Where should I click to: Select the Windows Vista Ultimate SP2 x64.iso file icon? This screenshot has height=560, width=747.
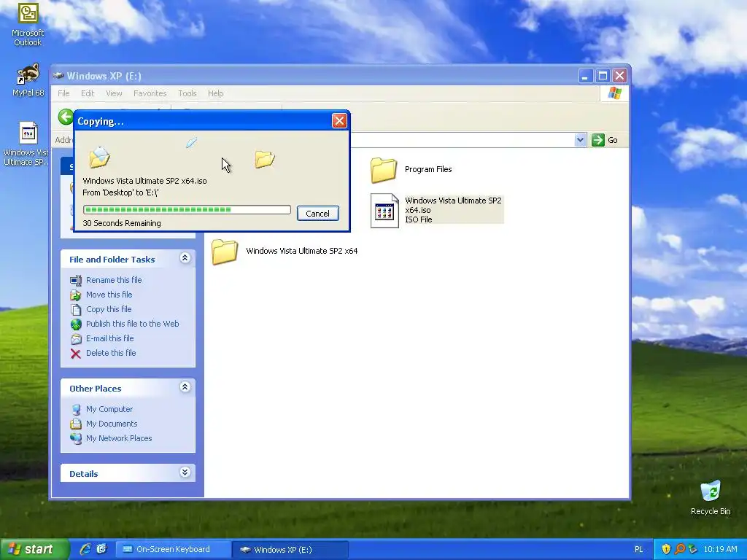(384, 211)
